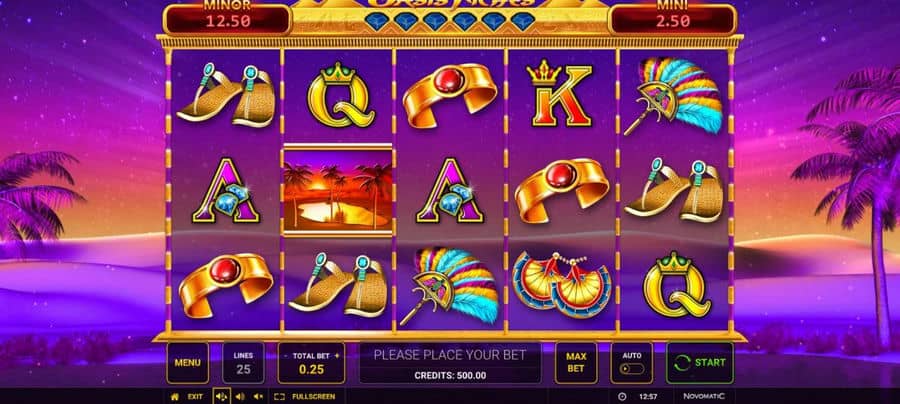Select the medium volume speaker icon
Viewport: 900px width, 404px height.
[240, 397]
